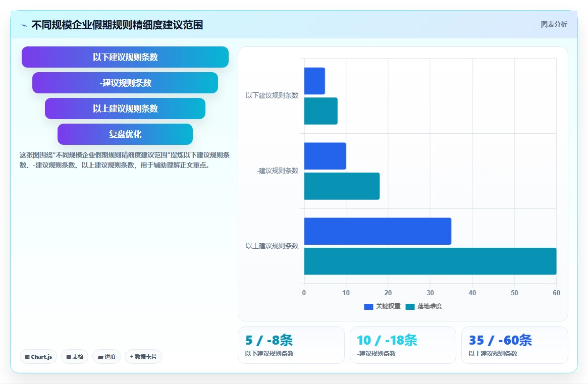Click the teal bar for -建议规则条数
Viewport: 588px width, 384px height.
point(342,186)
